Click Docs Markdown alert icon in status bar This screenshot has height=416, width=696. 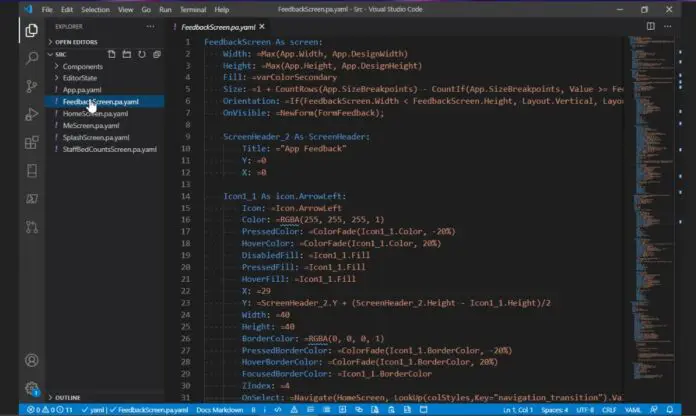(294, 409)
